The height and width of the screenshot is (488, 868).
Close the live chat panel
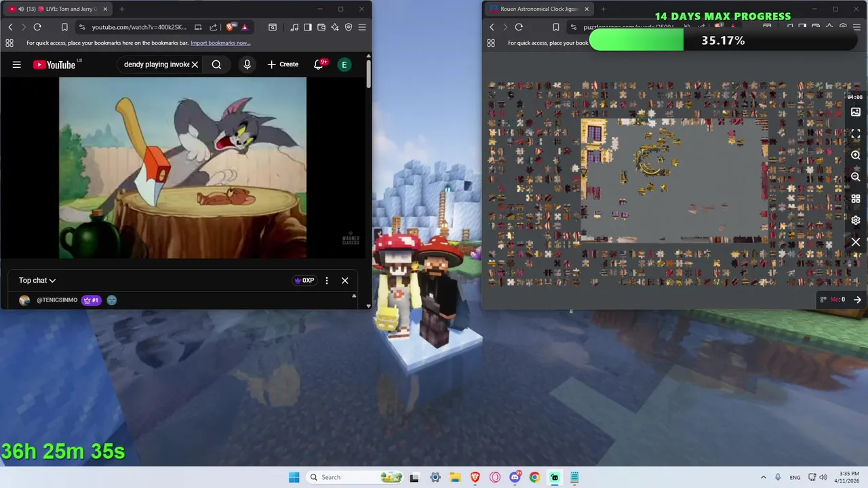click(x=344, y=280)
